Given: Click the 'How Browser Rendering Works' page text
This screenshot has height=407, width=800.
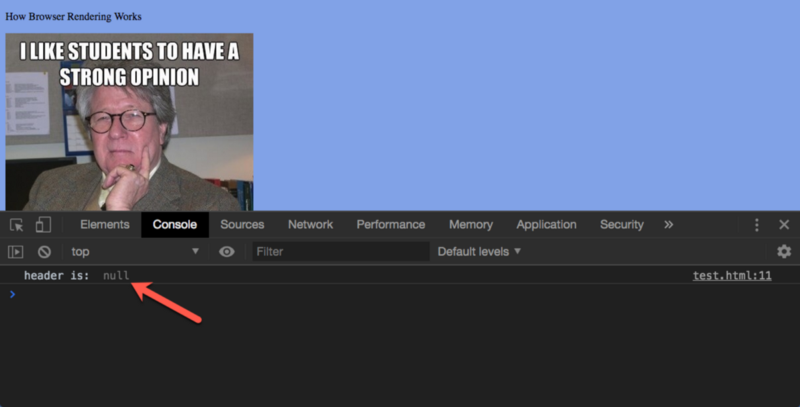Looking at the screenshot, I should coord(73,16).
